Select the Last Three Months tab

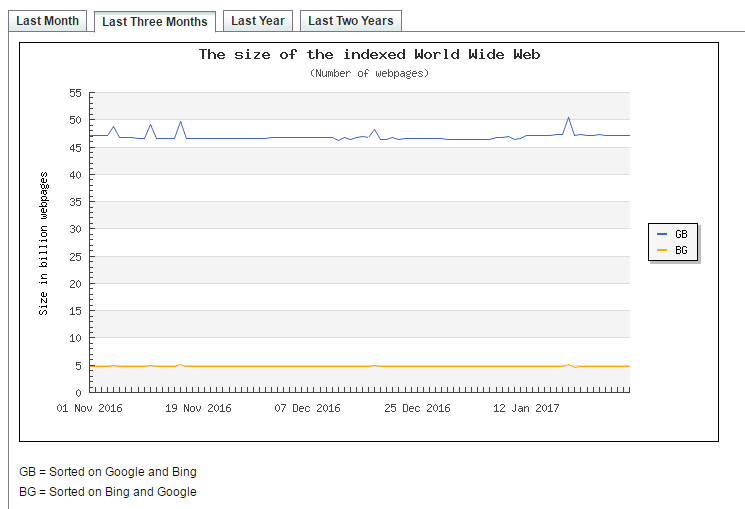155,22
